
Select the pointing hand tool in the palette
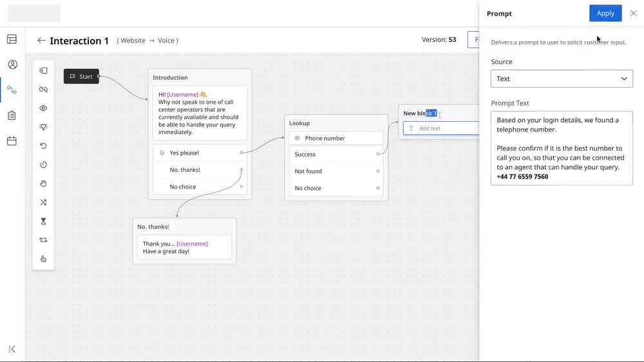tap(43, 259)
